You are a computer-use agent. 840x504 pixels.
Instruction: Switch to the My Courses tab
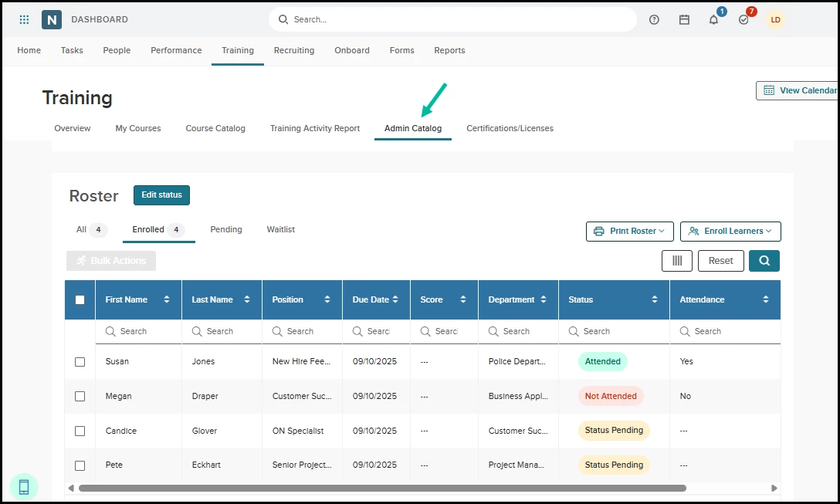[138, 129]
